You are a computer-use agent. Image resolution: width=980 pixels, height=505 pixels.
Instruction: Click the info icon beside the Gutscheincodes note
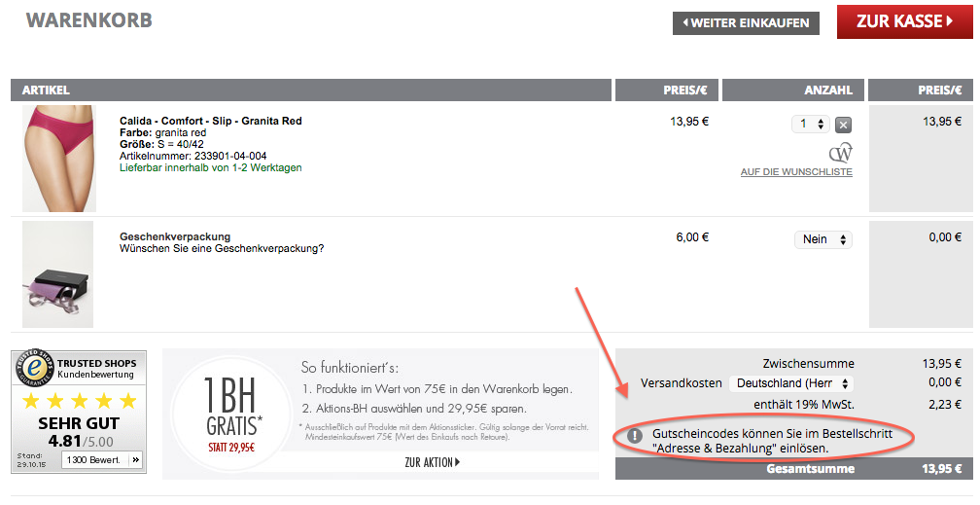(x=634, y=435)
